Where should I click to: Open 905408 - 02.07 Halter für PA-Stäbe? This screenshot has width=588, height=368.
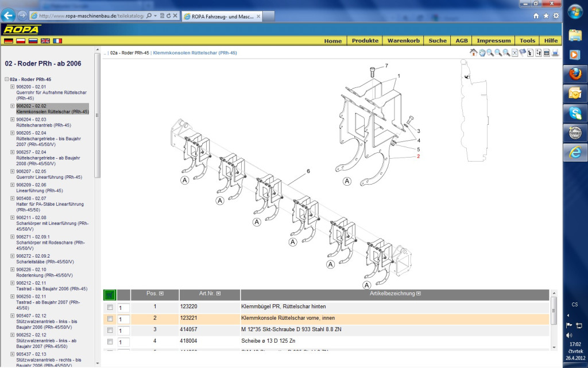[49, 204]
